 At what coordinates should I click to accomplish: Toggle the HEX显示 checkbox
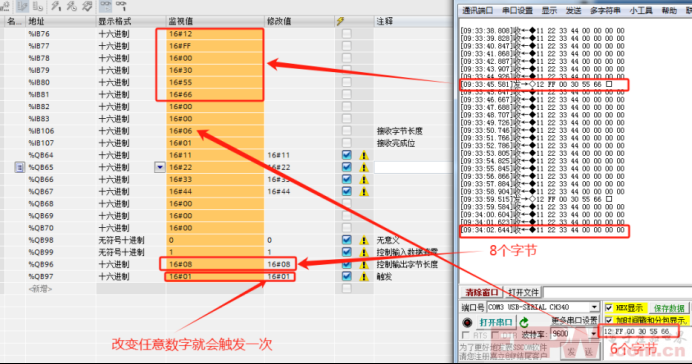[x=609, y=308]
